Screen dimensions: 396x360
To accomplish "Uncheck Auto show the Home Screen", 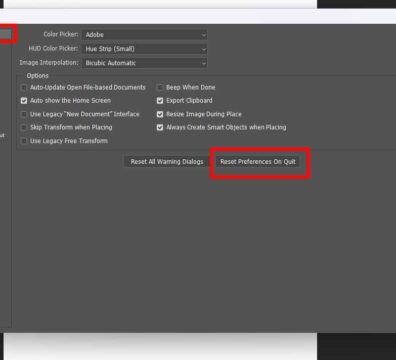I will point(24,101).
